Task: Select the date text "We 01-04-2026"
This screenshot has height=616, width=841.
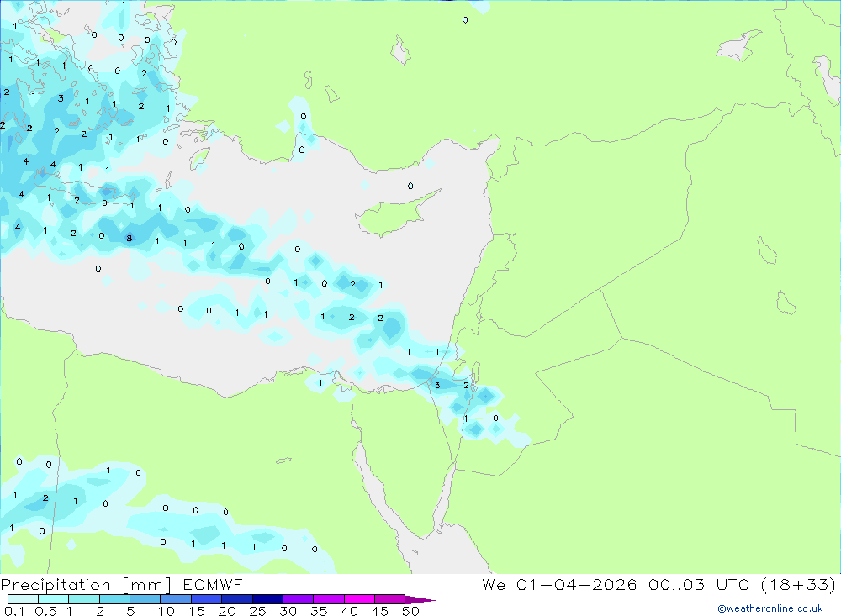Action: 559,584
